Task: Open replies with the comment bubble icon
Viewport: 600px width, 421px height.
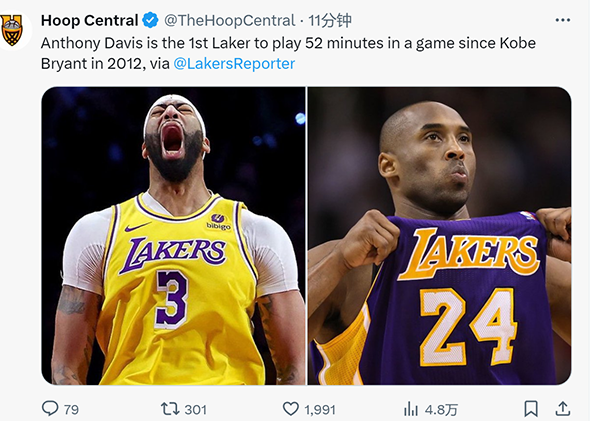Action: 50,408
